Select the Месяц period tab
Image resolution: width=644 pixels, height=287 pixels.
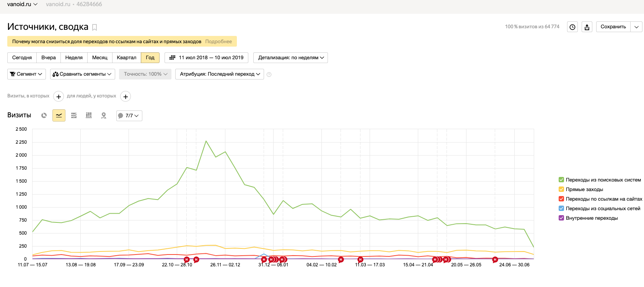(99, 58)
